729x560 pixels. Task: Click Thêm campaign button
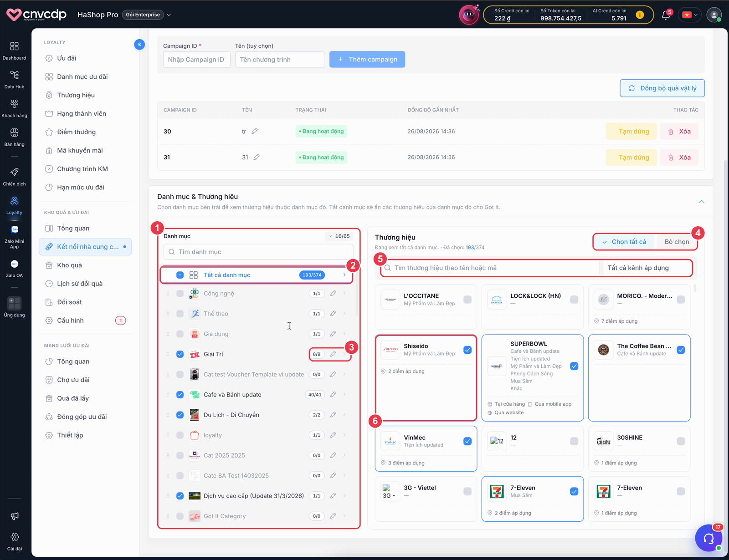click(x=367, y=59)
